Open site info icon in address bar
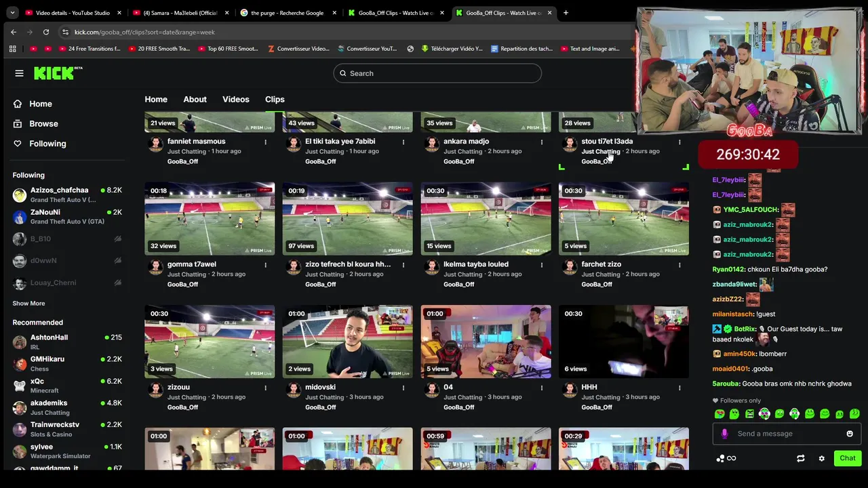This screenshot has width=868, height=488. click(x=65, y=32)
